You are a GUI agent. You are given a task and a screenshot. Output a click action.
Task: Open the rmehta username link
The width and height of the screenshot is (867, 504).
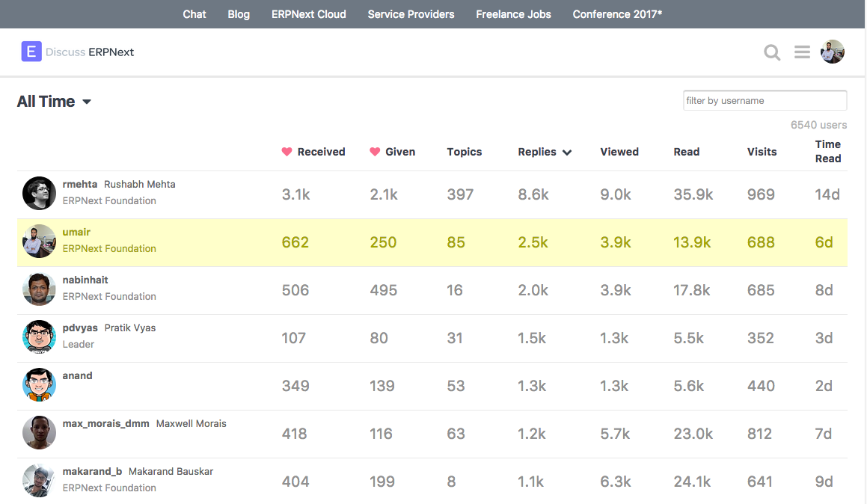pyautogui.click(x=79, y=184)
